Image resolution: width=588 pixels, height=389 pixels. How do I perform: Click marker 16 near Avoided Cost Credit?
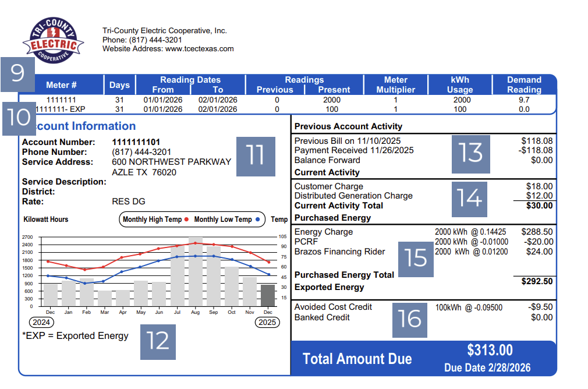pyautogui.click(x=410, y=320)
